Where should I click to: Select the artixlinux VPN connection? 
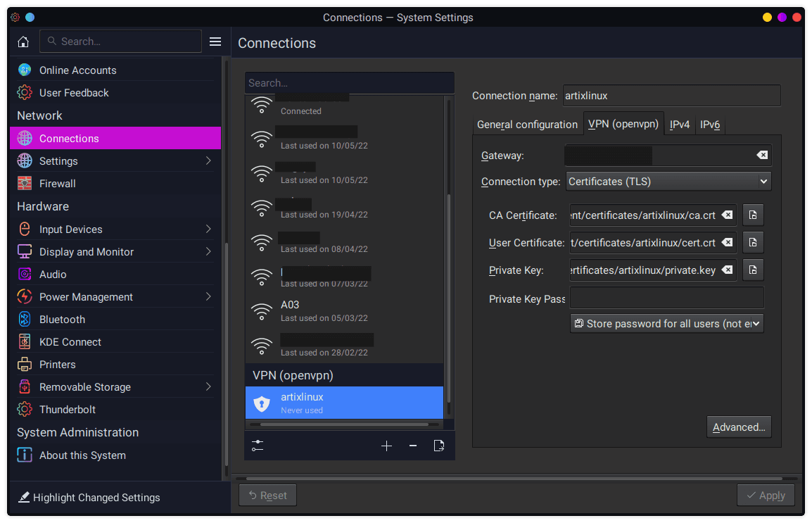pos(344,403)
